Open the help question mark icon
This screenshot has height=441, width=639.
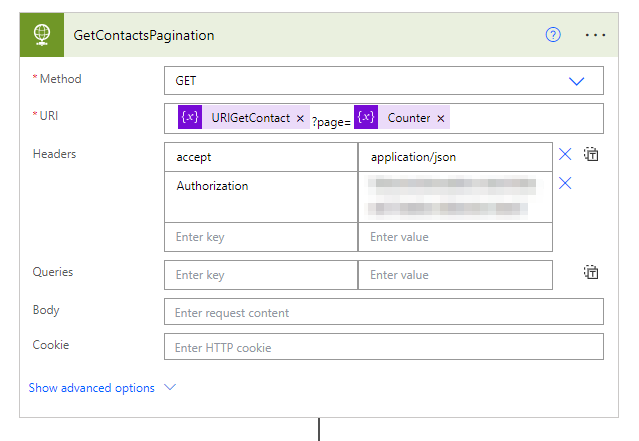point(553,35)
